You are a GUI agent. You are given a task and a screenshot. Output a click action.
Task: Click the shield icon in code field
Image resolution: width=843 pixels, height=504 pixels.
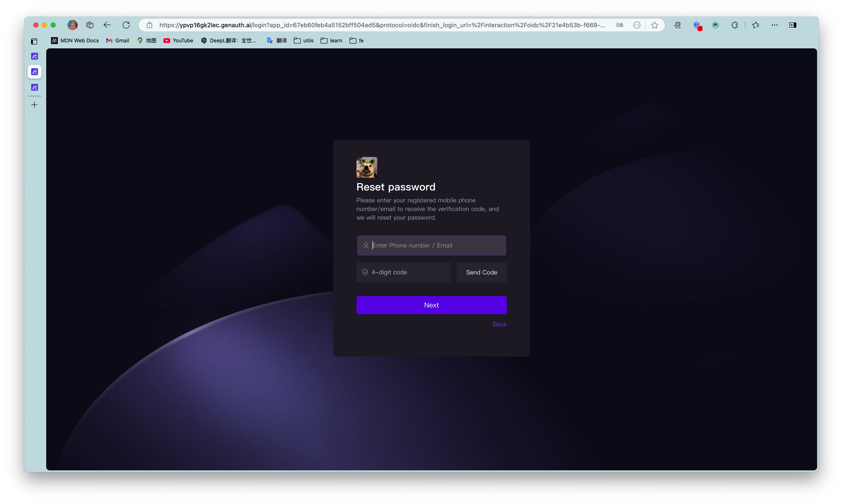[365, 272]
